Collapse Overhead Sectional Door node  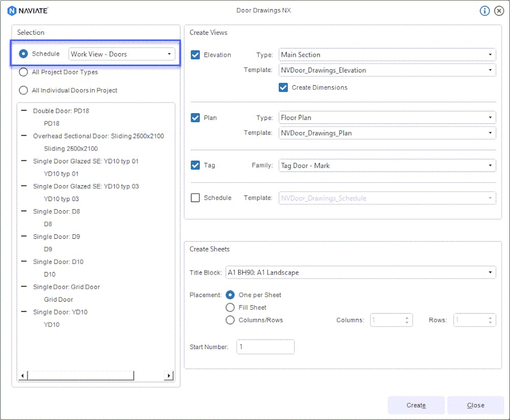(x=24, y=135)
